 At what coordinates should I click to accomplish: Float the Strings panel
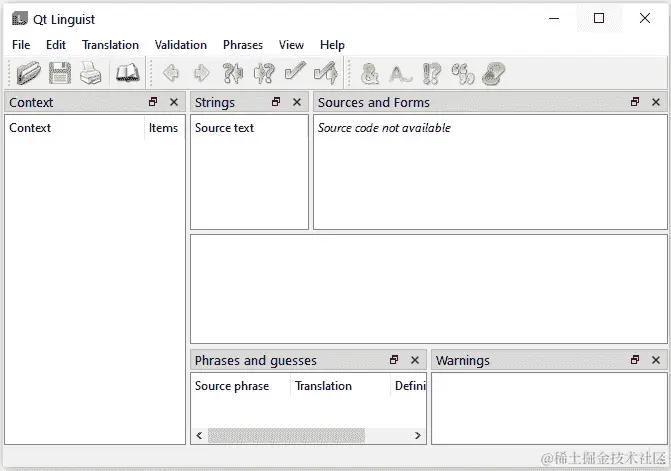click(x=276, y=102)
